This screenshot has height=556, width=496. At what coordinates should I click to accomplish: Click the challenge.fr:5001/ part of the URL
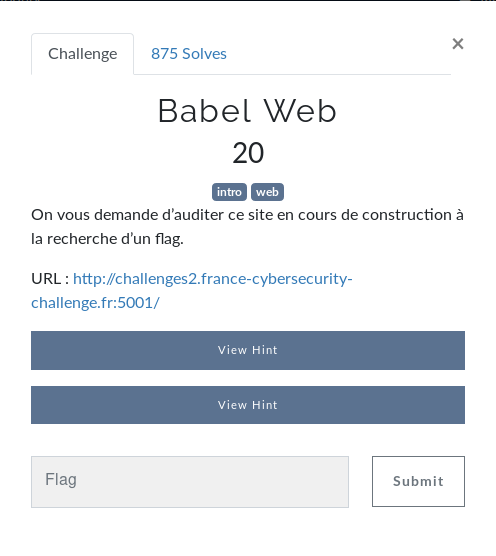click(95, 303)
